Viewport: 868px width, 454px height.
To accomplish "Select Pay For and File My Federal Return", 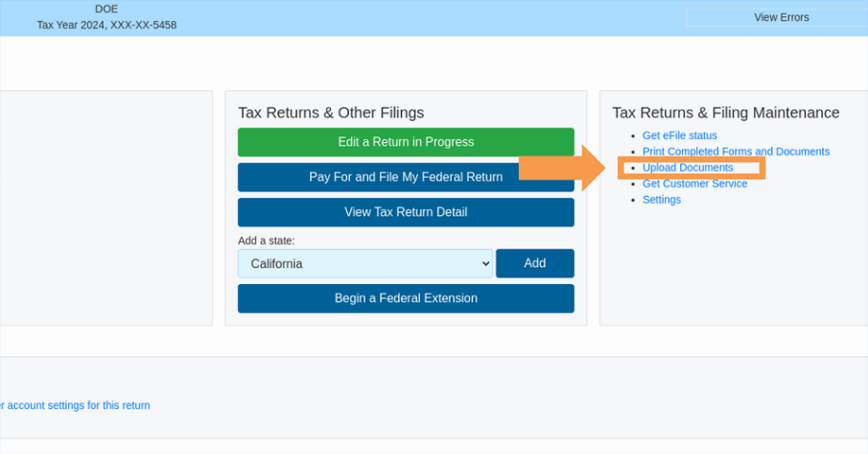I will pos(406,178).
